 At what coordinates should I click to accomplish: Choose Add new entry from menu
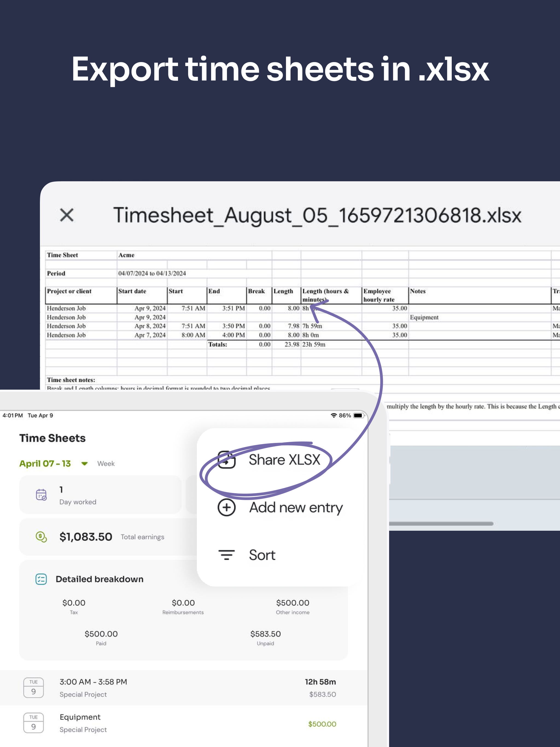click(x=296, y=507)
